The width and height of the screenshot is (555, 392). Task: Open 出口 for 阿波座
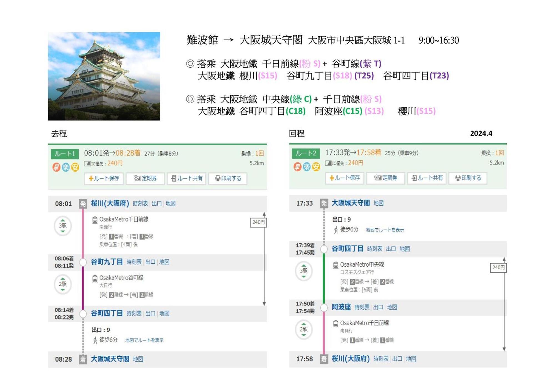(x=378, y=307)
